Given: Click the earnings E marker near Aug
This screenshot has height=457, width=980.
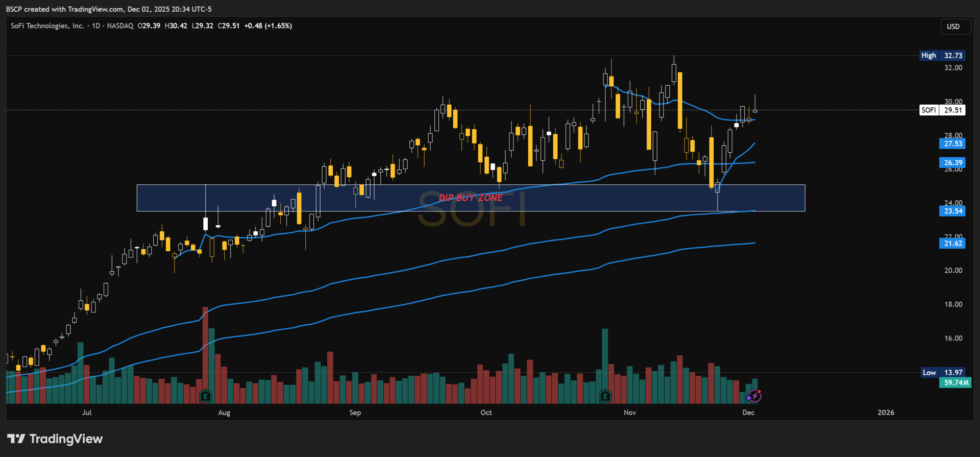Looking at the screenshot, I should tap(205, 396).
